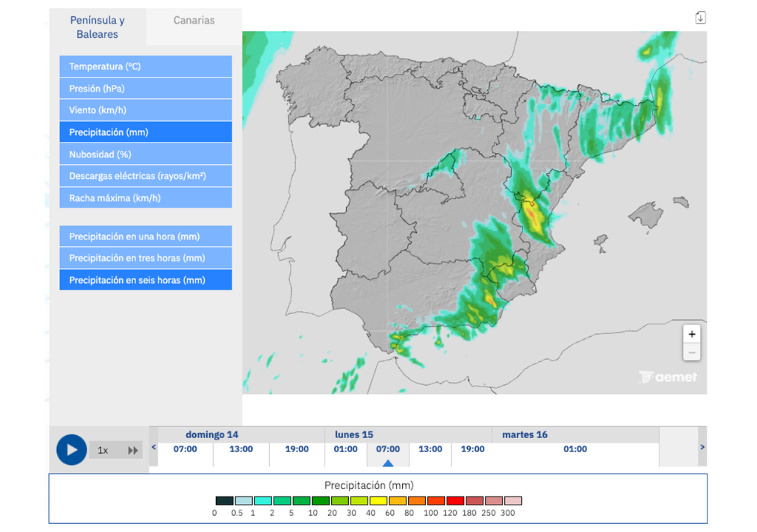Select the Península y Baleares tab
This screenshot has width=757, height=532.
tap(98, 27)
